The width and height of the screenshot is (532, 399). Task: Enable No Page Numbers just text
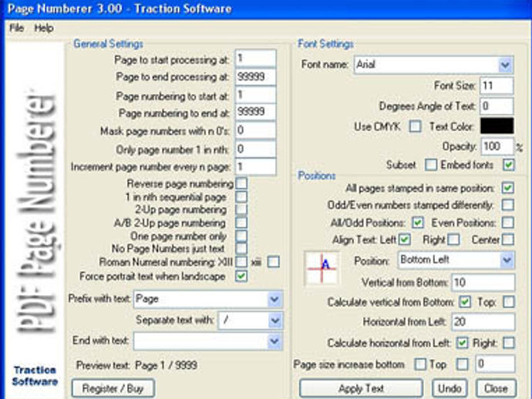pos(241,249)
